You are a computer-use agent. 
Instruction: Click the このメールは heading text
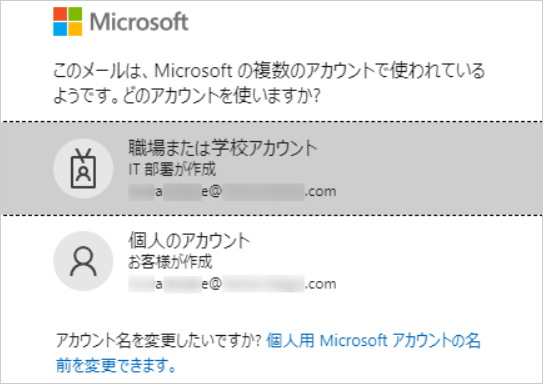coord(269,83)
